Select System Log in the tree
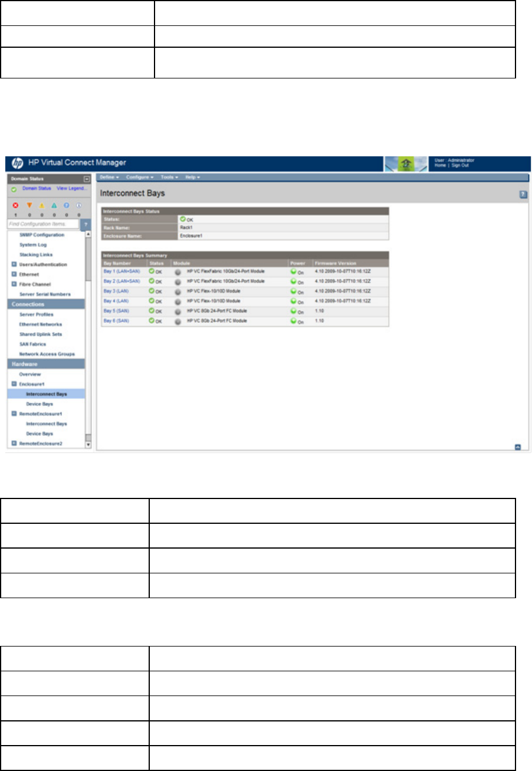 32,245
